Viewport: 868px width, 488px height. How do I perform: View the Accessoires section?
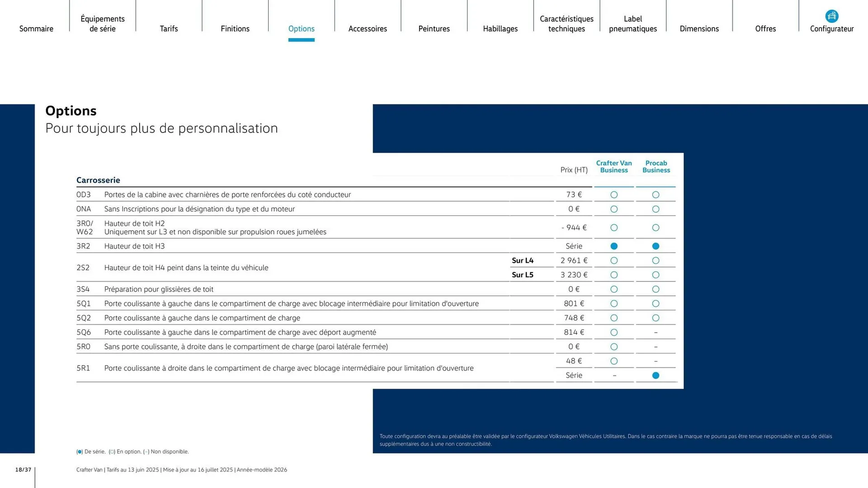click(368, 28)
